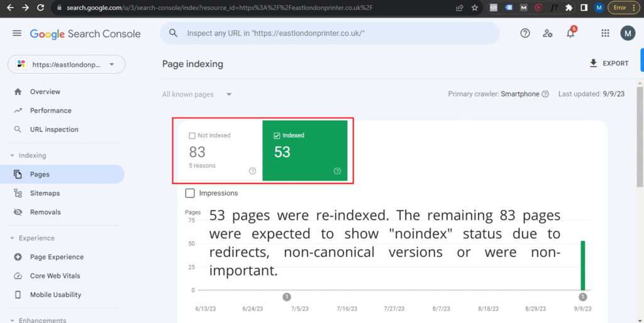Screen dimensions: 644x323
Task: Click the Inspect any URL input field
Action: (x=330, y=33)
